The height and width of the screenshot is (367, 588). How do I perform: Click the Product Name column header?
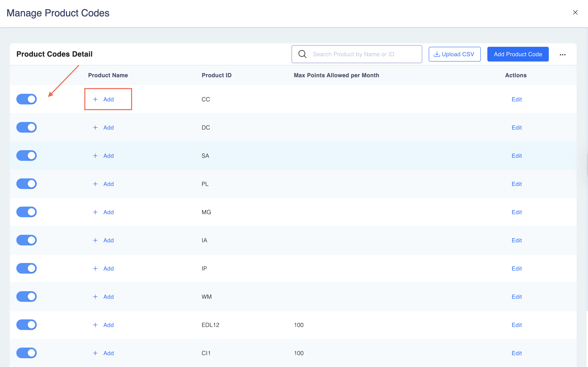tap(108, 75)
